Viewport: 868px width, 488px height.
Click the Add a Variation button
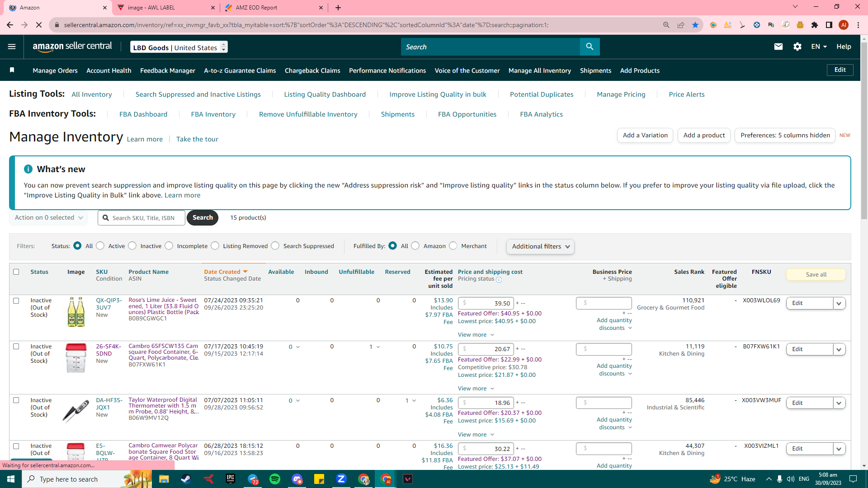click(x=645, y=135)
